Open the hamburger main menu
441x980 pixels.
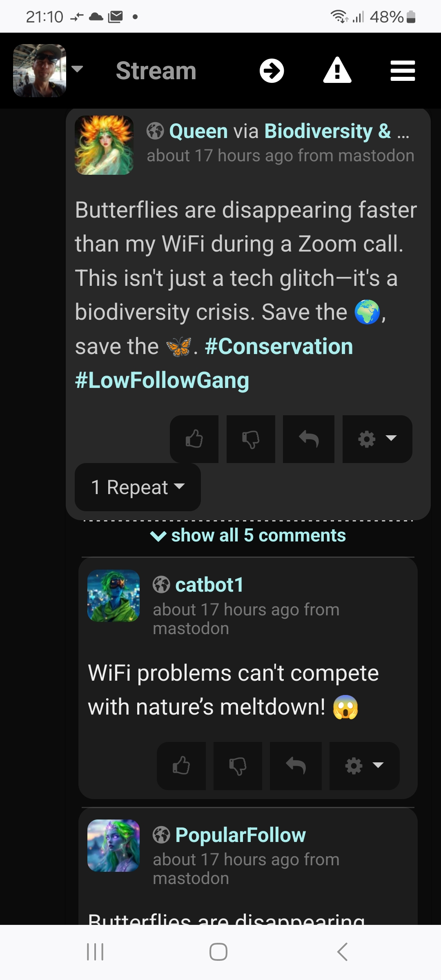403,71
